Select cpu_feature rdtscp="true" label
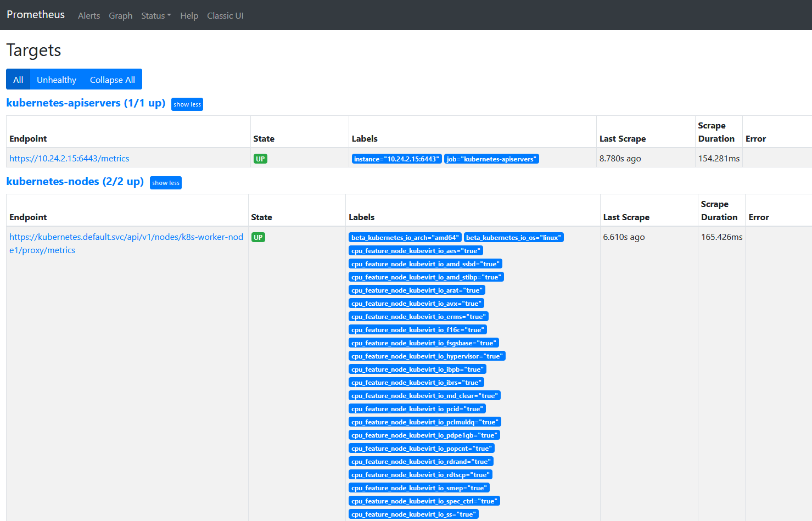The height and width of the screenshot is (521, 812). point(421,474)
